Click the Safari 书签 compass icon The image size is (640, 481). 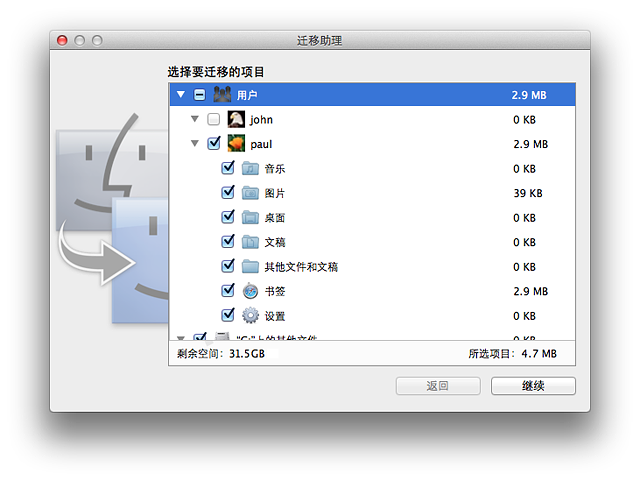click(x=250, y=291)
